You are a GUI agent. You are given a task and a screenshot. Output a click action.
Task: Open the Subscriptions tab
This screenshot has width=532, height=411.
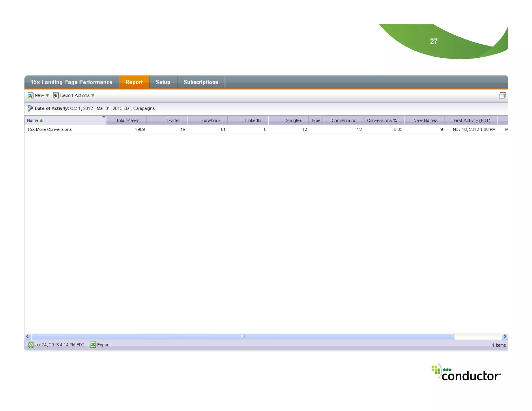pyautogui.click(x=201, y=82)
